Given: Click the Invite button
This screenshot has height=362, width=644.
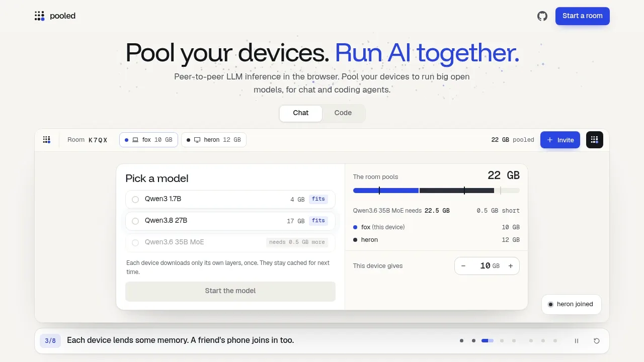Looking at the screenshot, I should click(x=560, y=140).
